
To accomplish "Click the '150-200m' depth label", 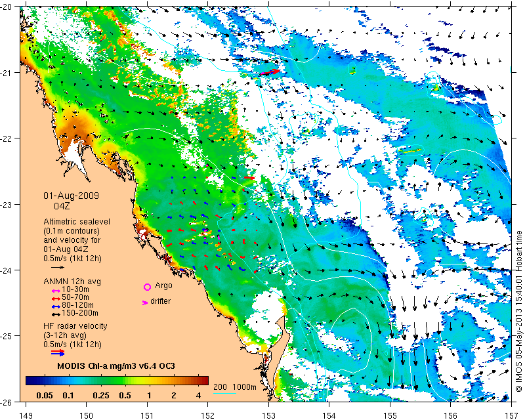I will (80, 313).
